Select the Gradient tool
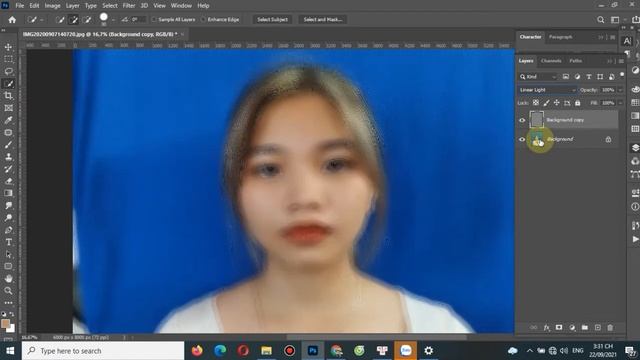The width and height of the screenshot is (640, 360). [8, 193]
